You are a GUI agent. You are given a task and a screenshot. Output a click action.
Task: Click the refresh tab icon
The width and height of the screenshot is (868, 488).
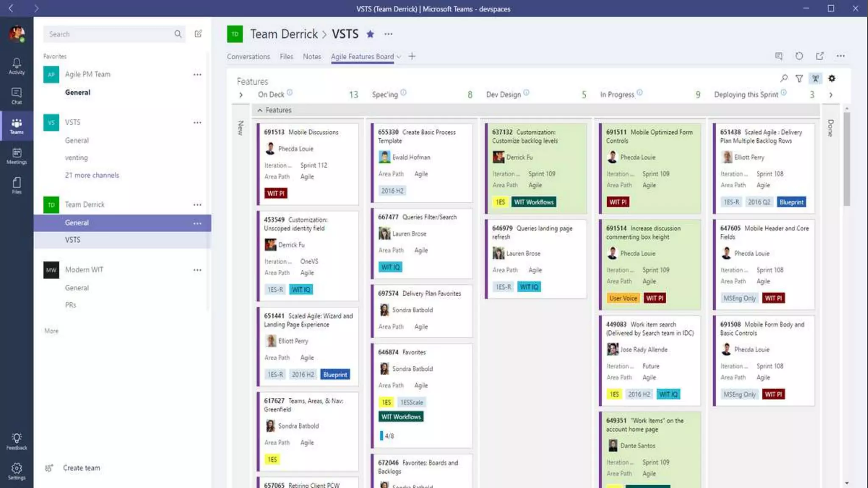pyautogui.click(x=799, y=56)
